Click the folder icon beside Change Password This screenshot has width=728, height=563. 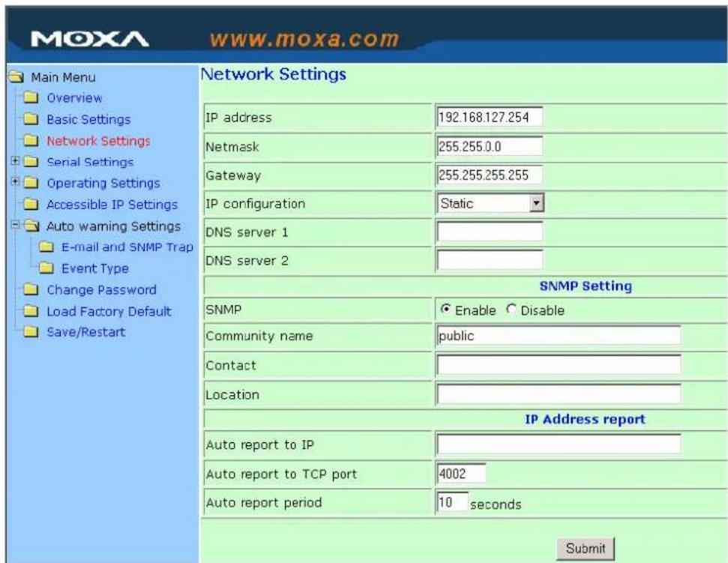31,289
